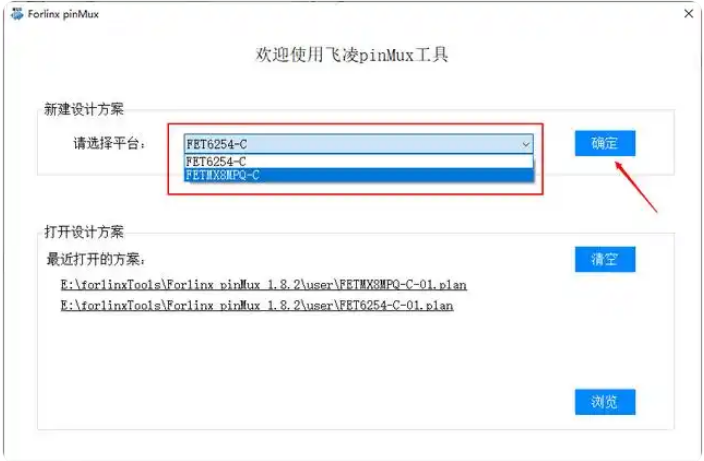Open the recent FET6254-C-01.plan file link
The image size is (704, 461).
[257, 306]
